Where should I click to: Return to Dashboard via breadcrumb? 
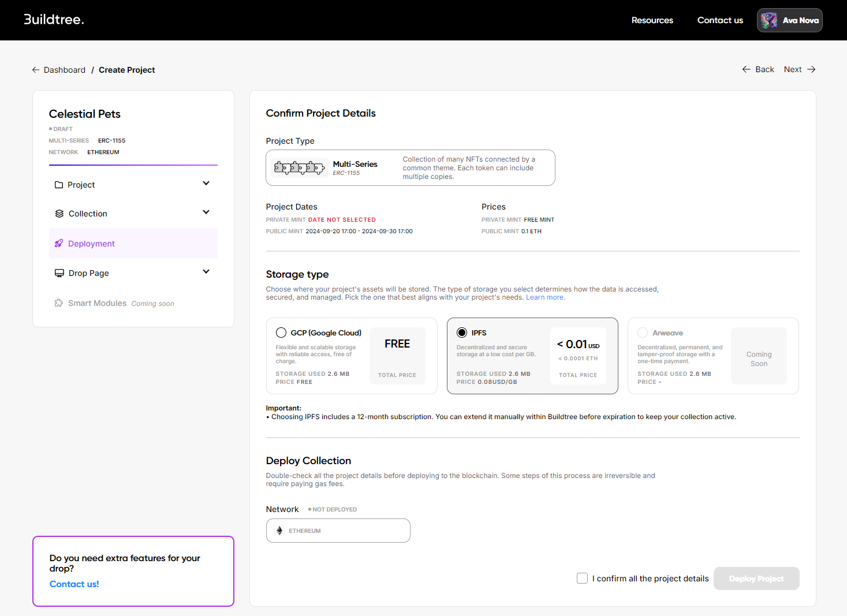click(x=64, y=70)
